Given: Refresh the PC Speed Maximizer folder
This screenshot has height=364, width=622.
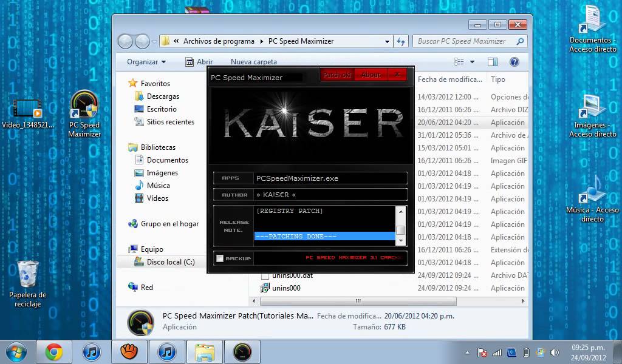Looking at the screenshot, I should [x=401, y=41].
